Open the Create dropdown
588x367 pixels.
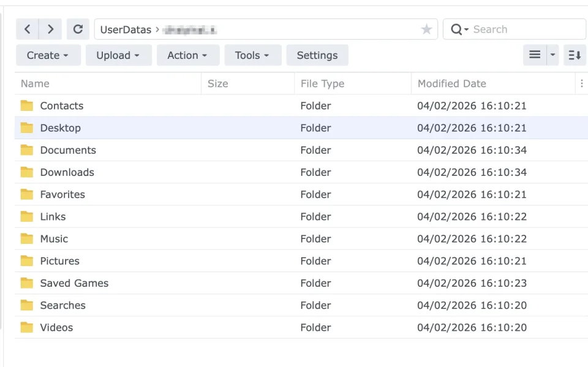[x=48, y=55]
